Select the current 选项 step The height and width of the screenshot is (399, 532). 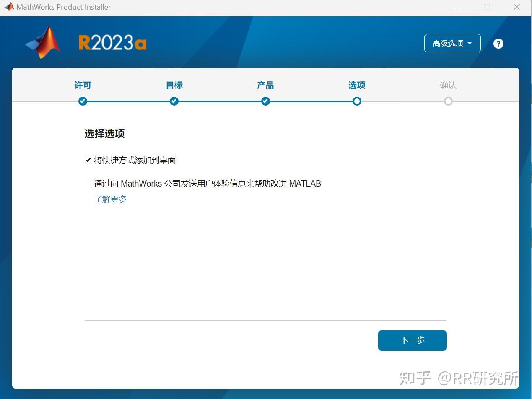[357, 85]
